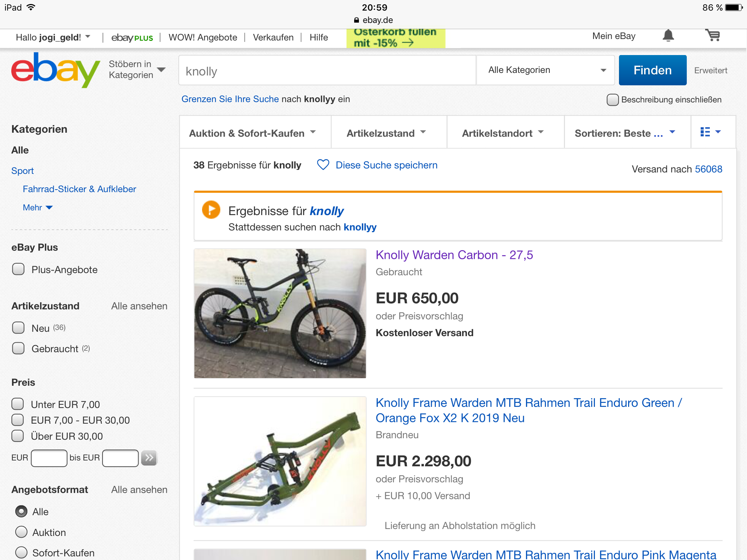747x560 pixels.
Task: Open WOW! Angebote in the top navigation
Action: click(x=203, y=38)
